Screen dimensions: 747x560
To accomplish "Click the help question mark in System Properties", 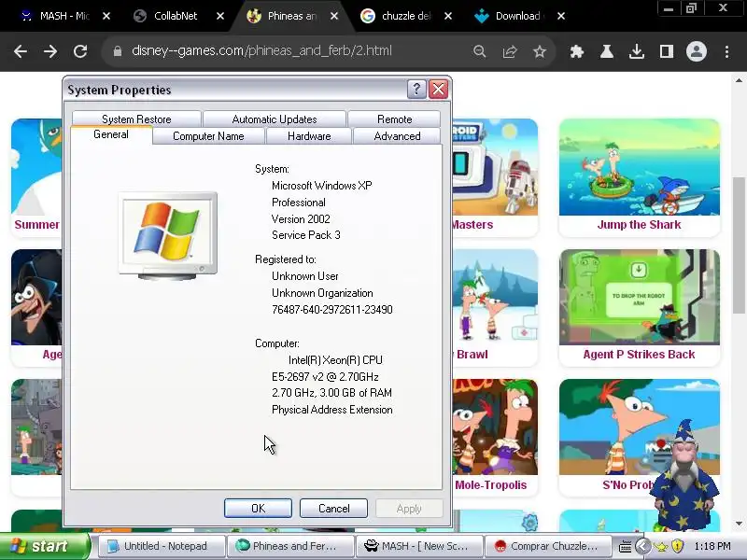I will (416, 89).
